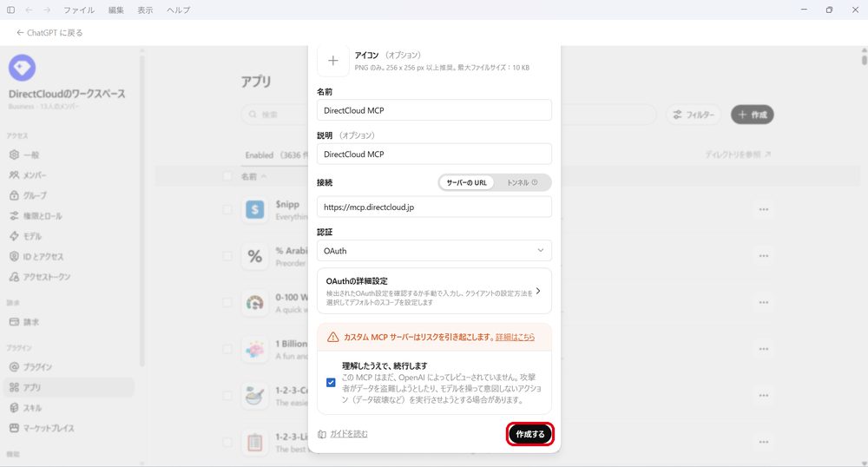Check the 1-2-3-C app row checkbox
The image size is (868, 467).
[x=227, y=396]
